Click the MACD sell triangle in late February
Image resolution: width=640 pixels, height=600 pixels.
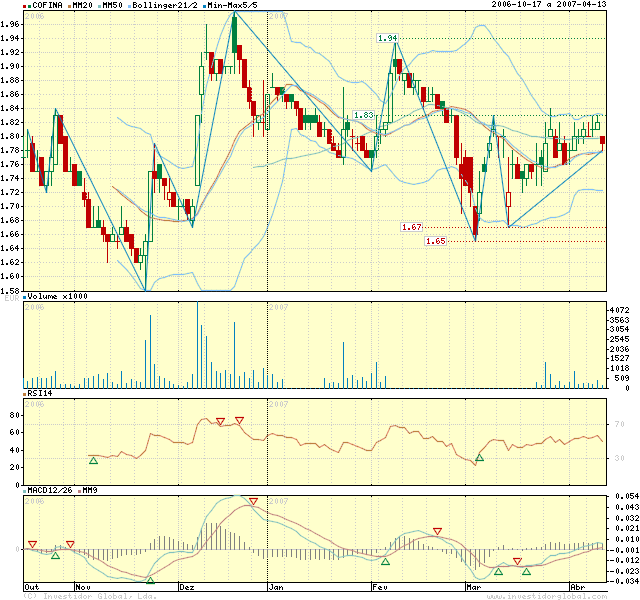(438, 531)
